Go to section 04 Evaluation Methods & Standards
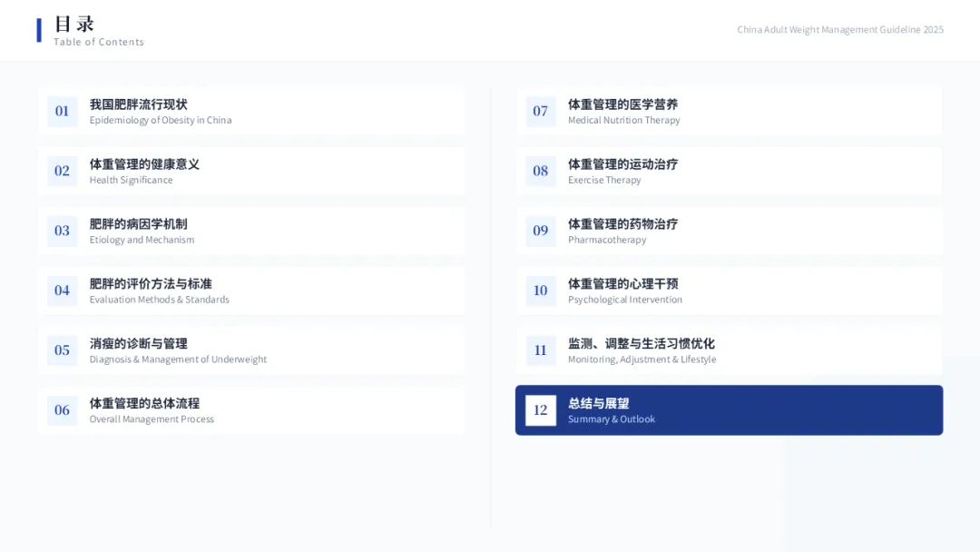 coord(251,291)
